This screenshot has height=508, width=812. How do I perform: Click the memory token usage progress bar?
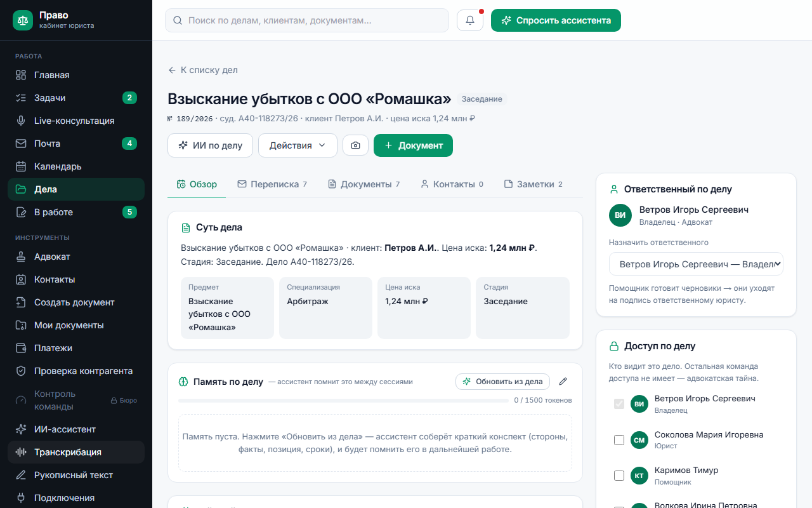pos(343,401)
